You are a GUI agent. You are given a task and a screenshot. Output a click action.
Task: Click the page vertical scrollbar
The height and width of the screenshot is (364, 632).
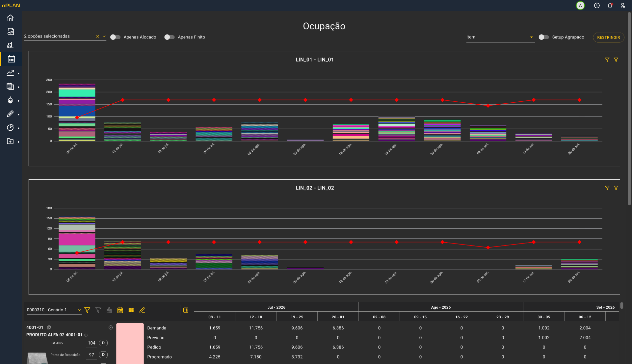(x=629, y=109)
